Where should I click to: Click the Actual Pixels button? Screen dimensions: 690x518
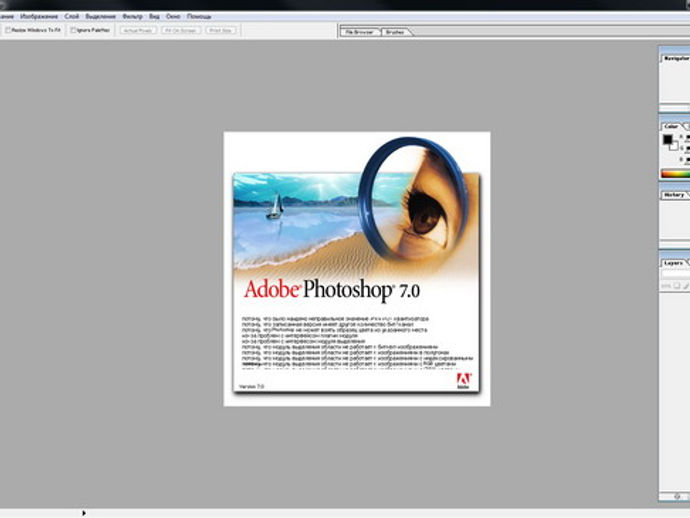[138, 30]
